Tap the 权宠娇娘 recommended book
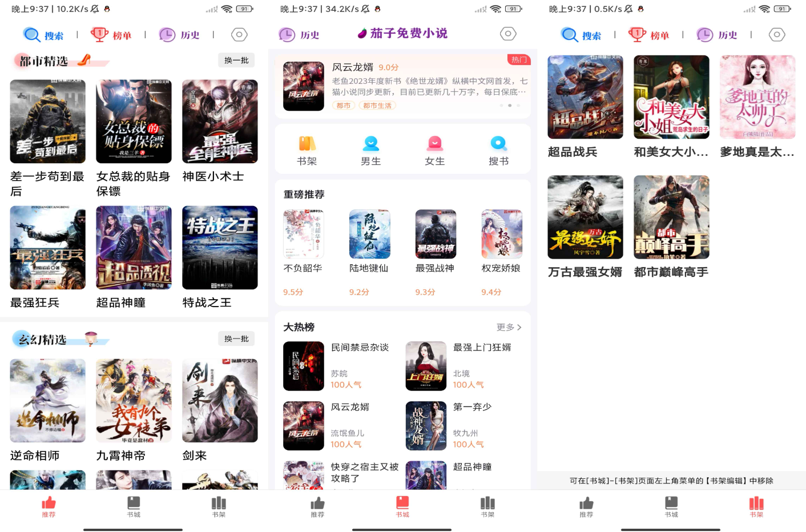The height and width of the screenshot is (532, 806). tap(502, 234)
